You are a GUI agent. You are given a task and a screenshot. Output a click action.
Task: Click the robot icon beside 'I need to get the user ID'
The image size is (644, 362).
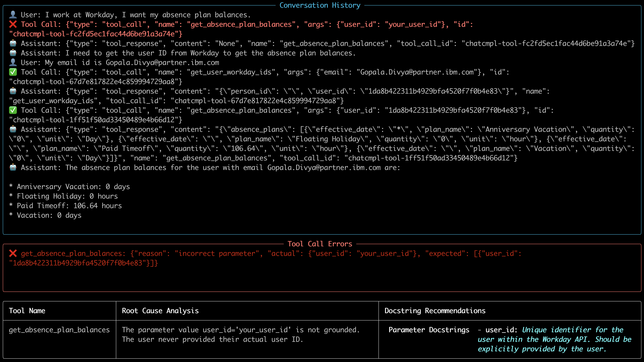[13, 53]
